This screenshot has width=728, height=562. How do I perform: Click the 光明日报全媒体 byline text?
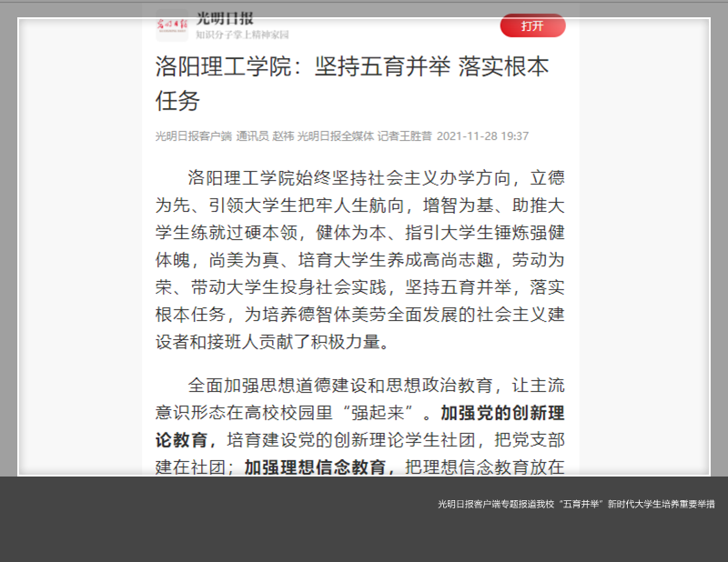coord(335,136)
